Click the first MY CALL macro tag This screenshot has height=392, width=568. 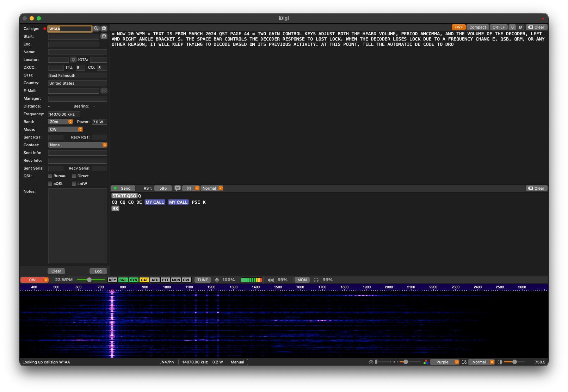pyautogui.click(x=155, y=202)
